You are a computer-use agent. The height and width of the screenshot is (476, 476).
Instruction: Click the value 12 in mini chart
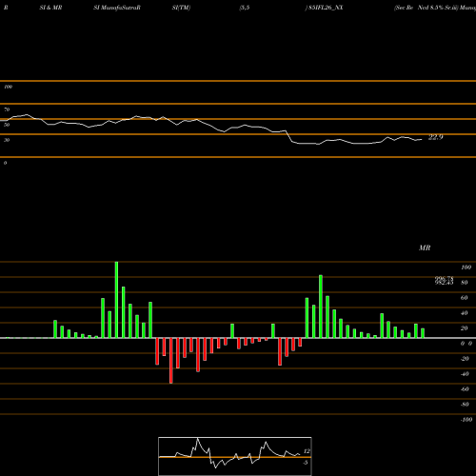point(307,451)
